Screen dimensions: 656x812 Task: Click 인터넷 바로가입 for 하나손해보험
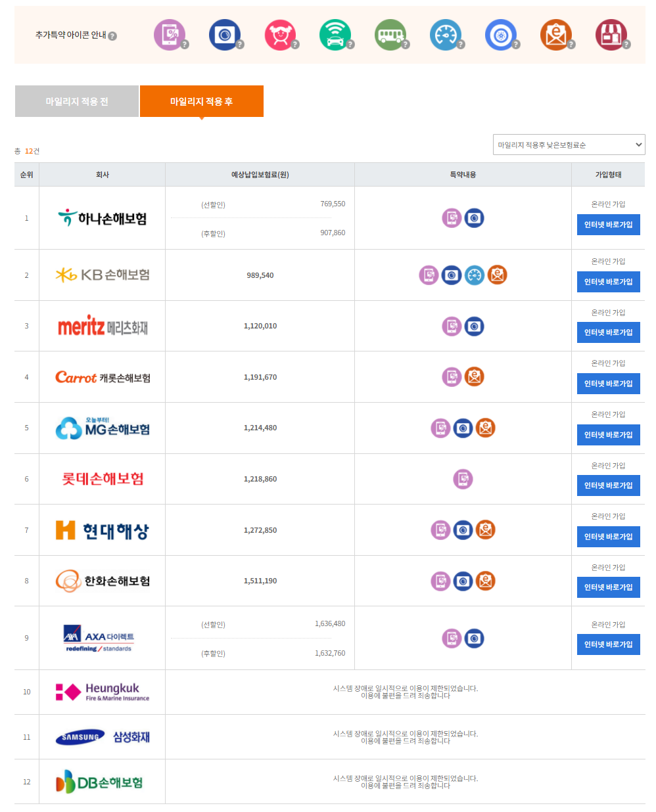click(608, 225)
